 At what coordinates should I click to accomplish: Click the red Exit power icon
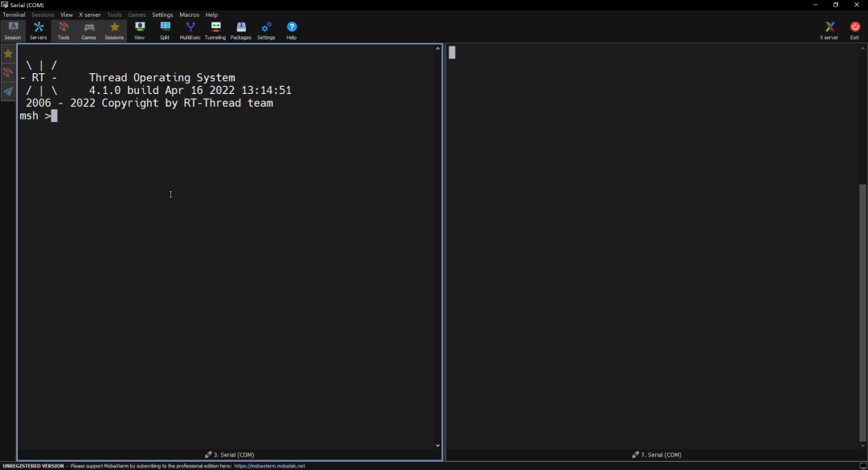coord(854,31)
